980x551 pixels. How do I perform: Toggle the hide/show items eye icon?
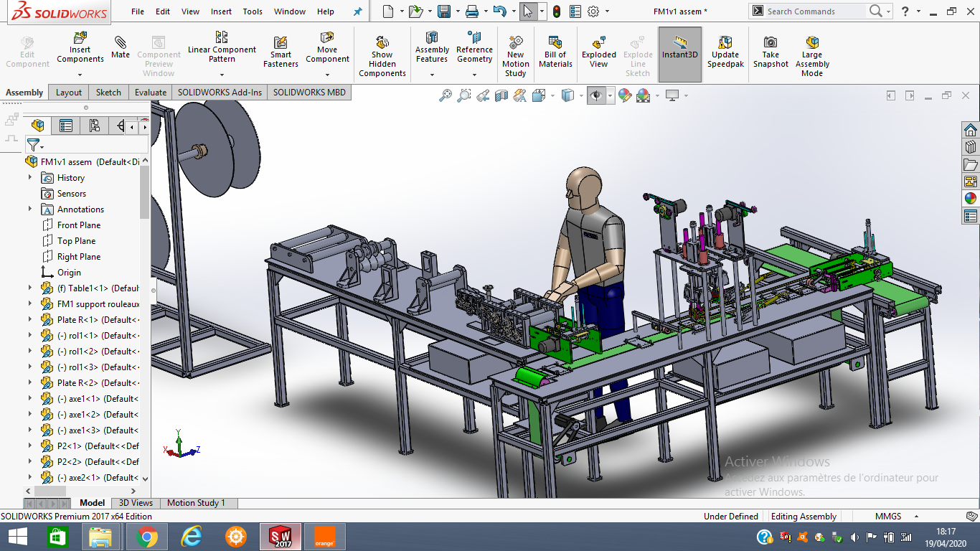595,95
